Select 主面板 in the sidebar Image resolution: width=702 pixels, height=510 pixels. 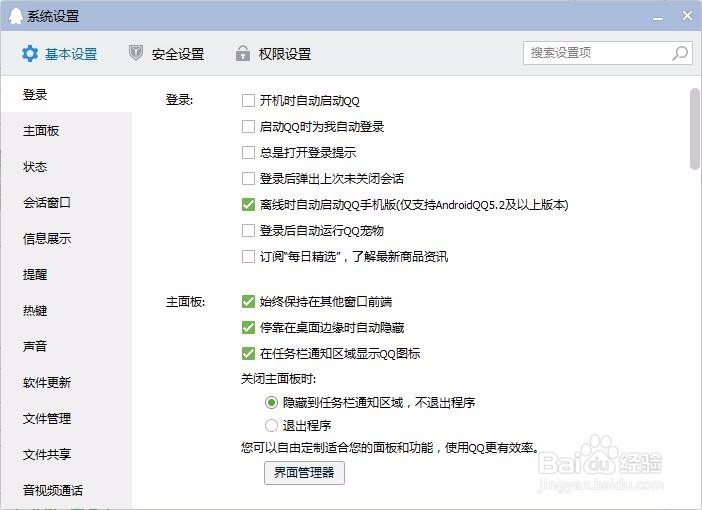tap(66, 131)
